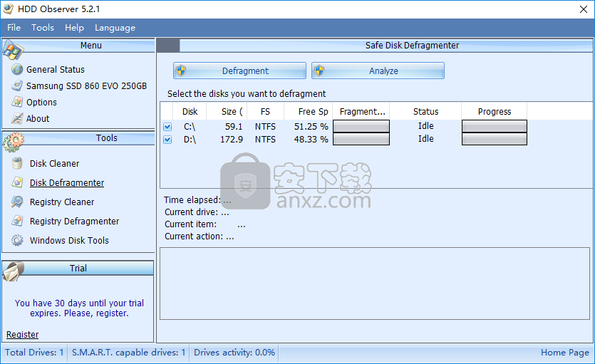
Task: Click the Registry Cleaner magnifier icon
Action: (x=17, y=202)
